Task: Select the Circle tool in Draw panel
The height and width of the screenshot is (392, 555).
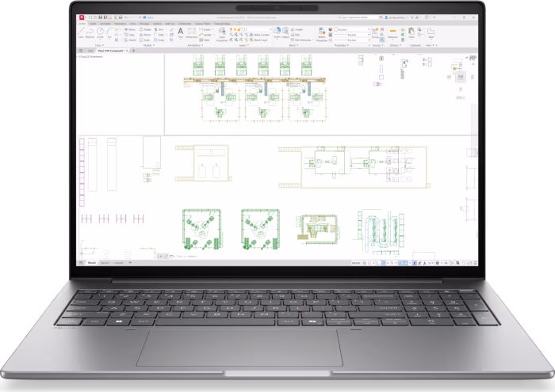Action: pyautogui.click(x=100, y=33)
